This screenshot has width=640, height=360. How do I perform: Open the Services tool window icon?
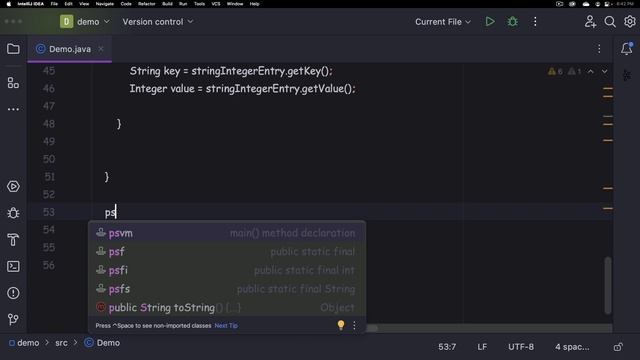pos(13,187)
